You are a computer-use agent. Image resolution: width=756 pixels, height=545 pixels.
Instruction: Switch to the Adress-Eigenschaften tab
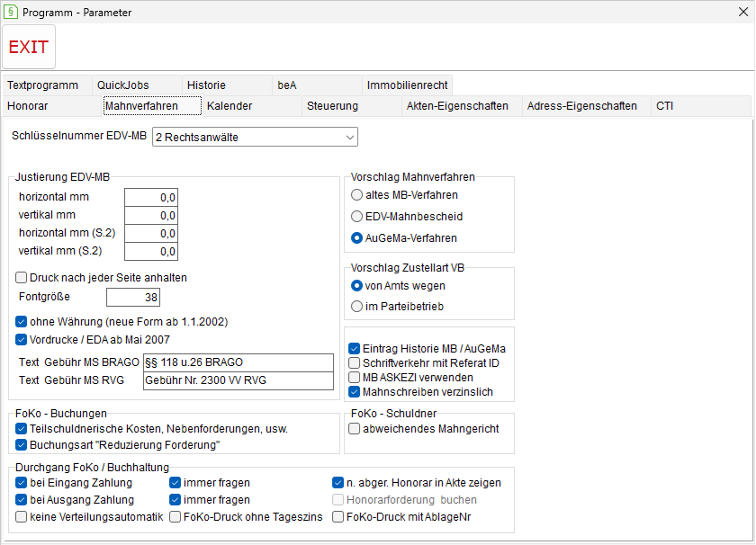587,106
